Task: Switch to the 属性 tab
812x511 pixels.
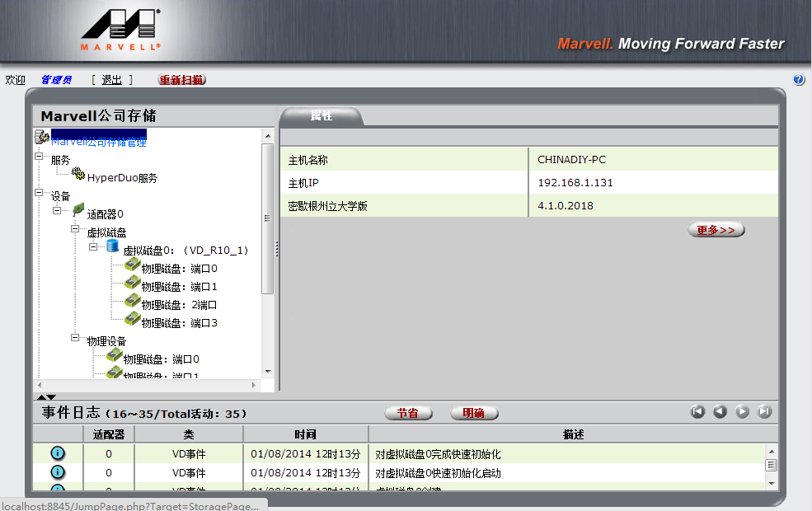Action: coord(321,116)
